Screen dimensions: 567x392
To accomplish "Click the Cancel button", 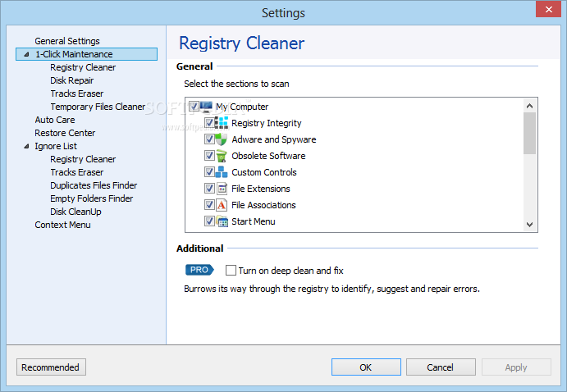I will click(441, 367).
